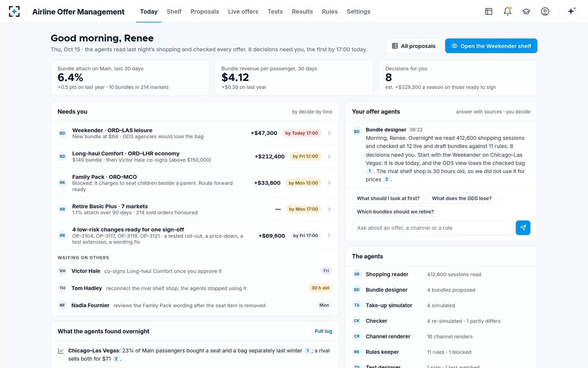The width and height of the screenshot is (588, 368).
Task: Click the CR Channel renderer avatar
Action: (x=357, y=337)
